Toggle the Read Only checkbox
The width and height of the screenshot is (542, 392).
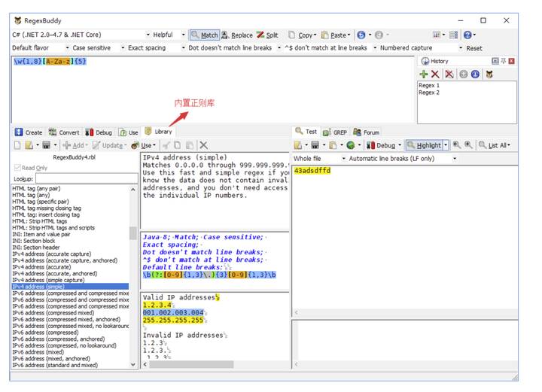pos(17,168)
